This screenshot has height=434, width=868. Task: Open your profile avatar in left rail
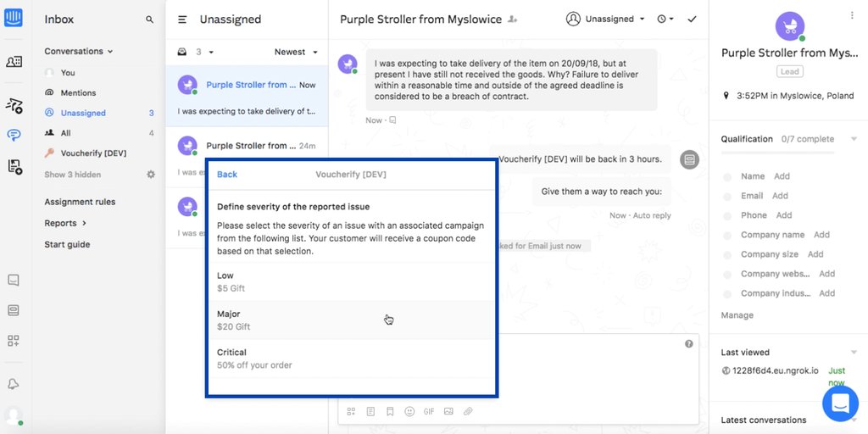(14, 415)
